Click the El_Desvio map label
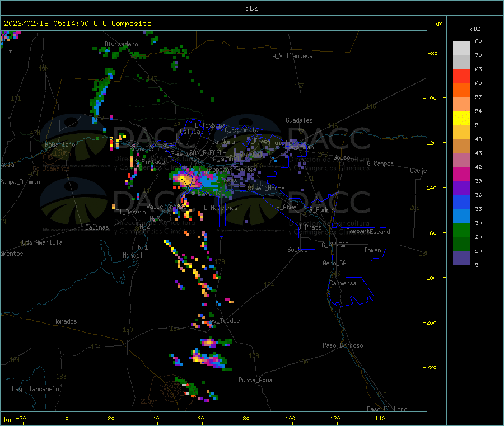Screen dimensions: 504x426 click(x=130, y=212)
